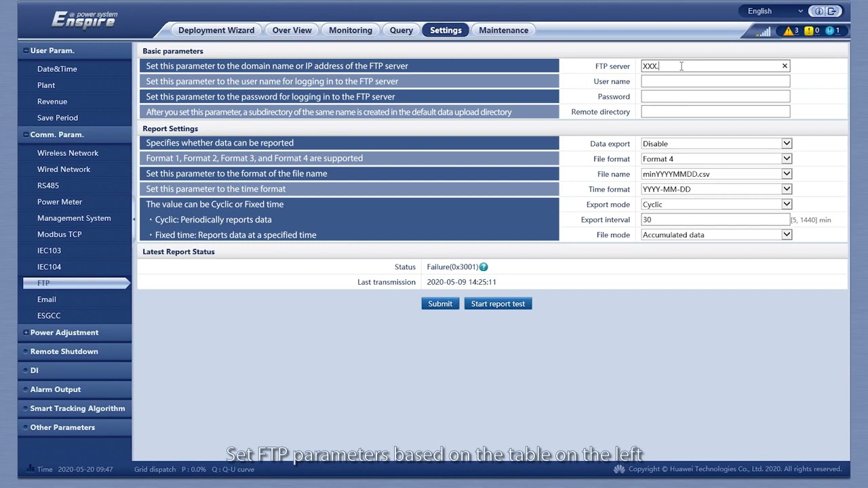The height and width of the screenshot is (488, 868).
Task: Open Email settings in sidebar
Action: [47, 300]
